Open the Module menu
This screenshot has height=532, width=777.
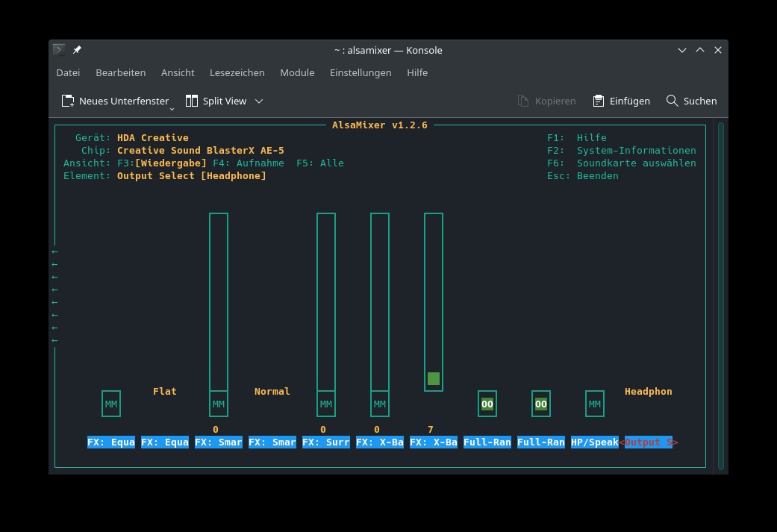coord(297,73)
